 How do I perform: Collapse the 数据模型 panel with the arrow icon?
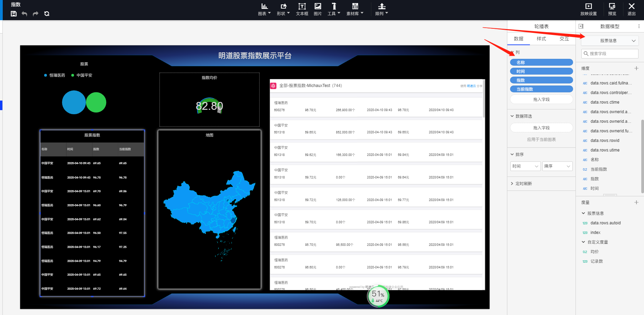(x=581, y=26)
